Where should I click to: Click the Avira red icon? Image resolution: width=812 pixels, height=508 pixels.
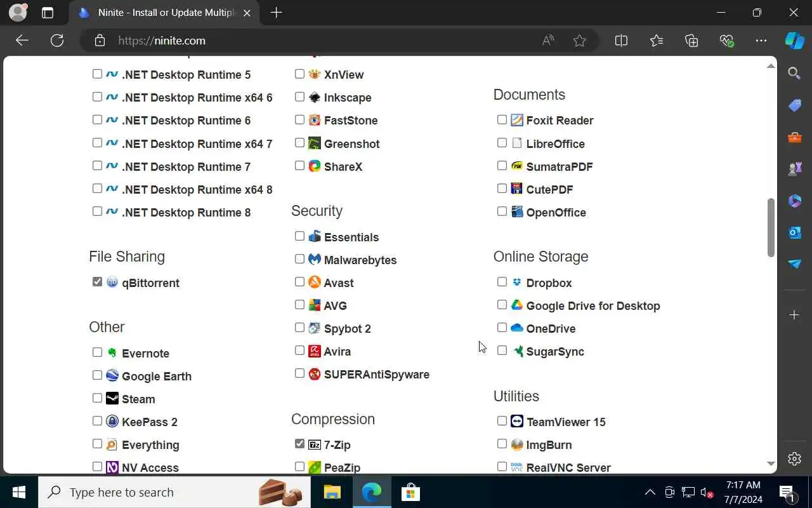(315, 351)
